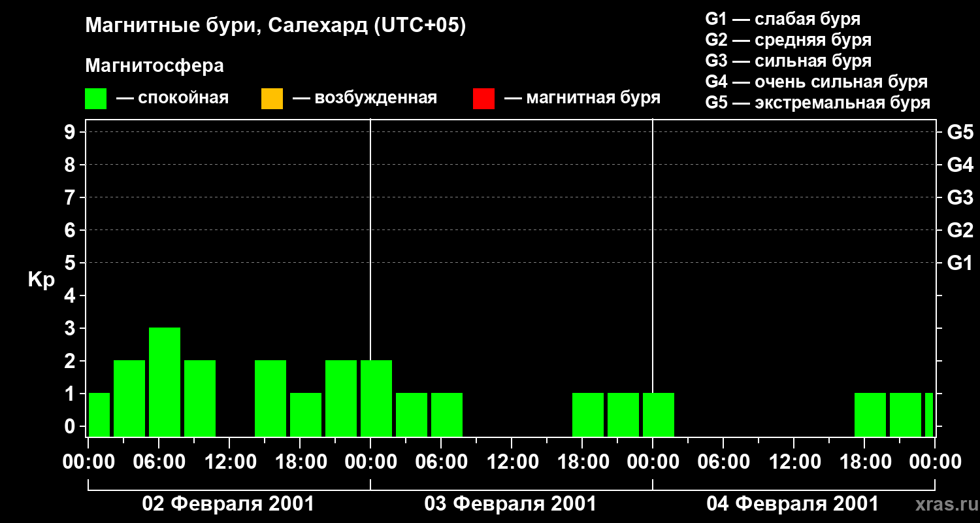Click the first bar at 00:00 February 2
The image size is (980, 523).
coord(99,415)
